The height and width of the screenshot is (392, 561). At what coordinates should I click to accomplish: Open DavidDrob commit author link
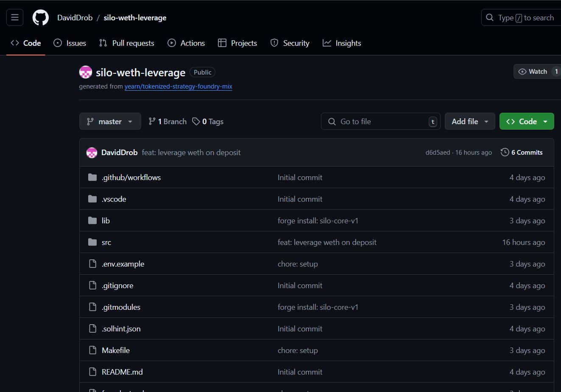tap(119, 152)
